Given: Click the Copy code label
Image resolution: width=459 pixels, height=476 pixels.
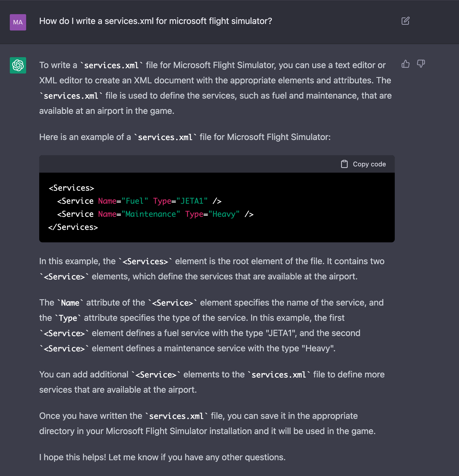Looking at the screenshot, I should coord(369,164).
